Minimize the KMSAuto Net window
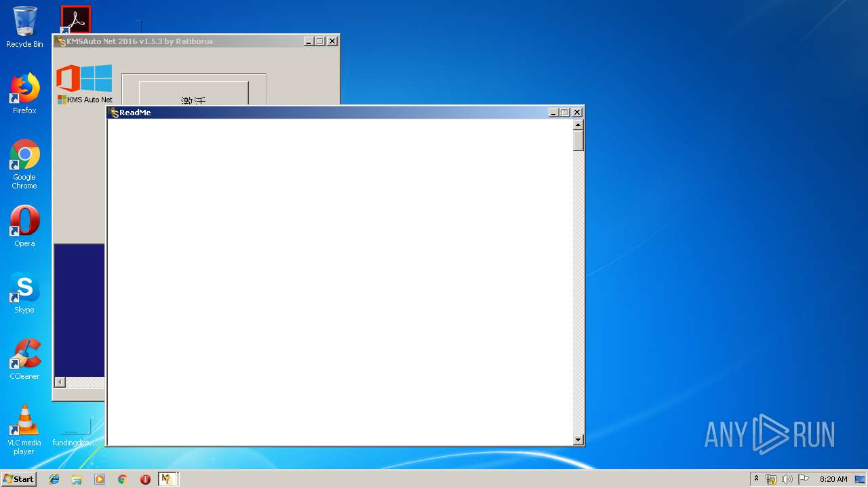868x488 pixels. point(309,41)
